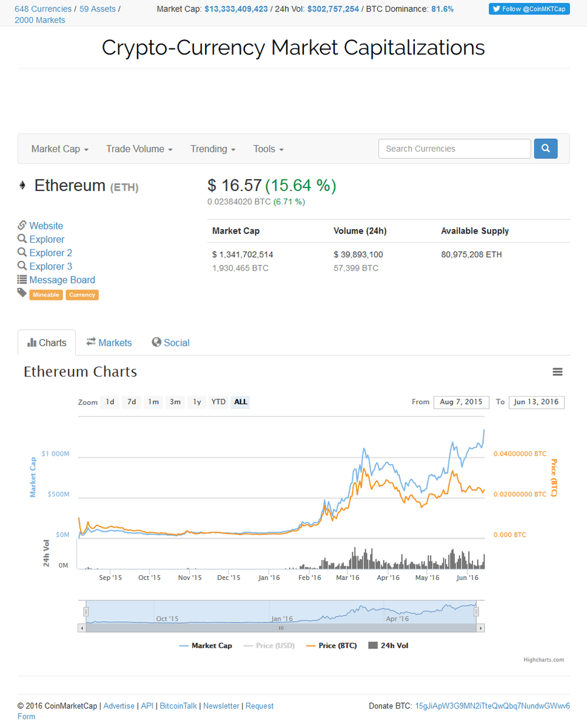587x728 pixels.
Task: Click the globe icon on Social tab
Action: [x=156, y=342]
